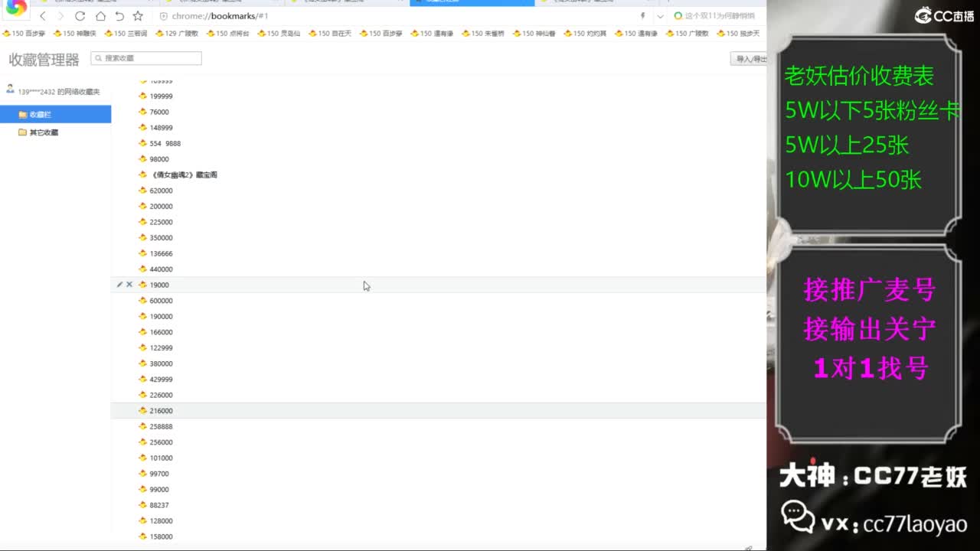
Task: Expand the address bar dropdown chevron
Action: pos(660,16)
